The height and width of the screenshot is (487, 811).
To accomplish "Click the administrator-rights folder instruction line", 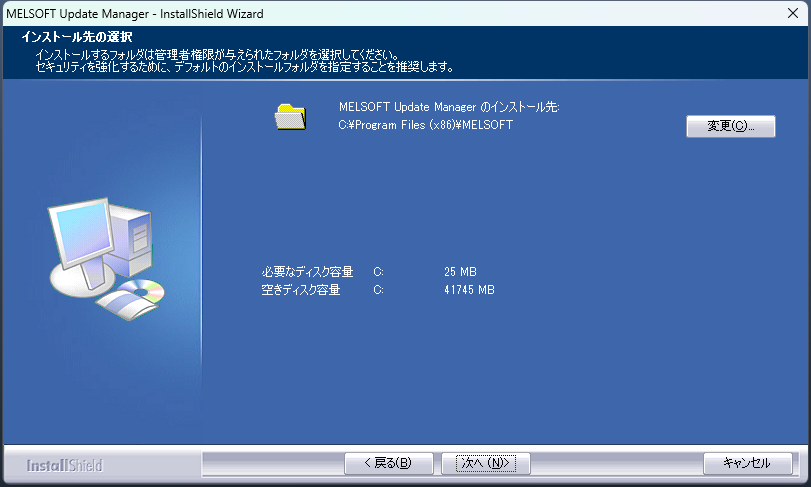I will pyautogui.click(x=217, y=54).
